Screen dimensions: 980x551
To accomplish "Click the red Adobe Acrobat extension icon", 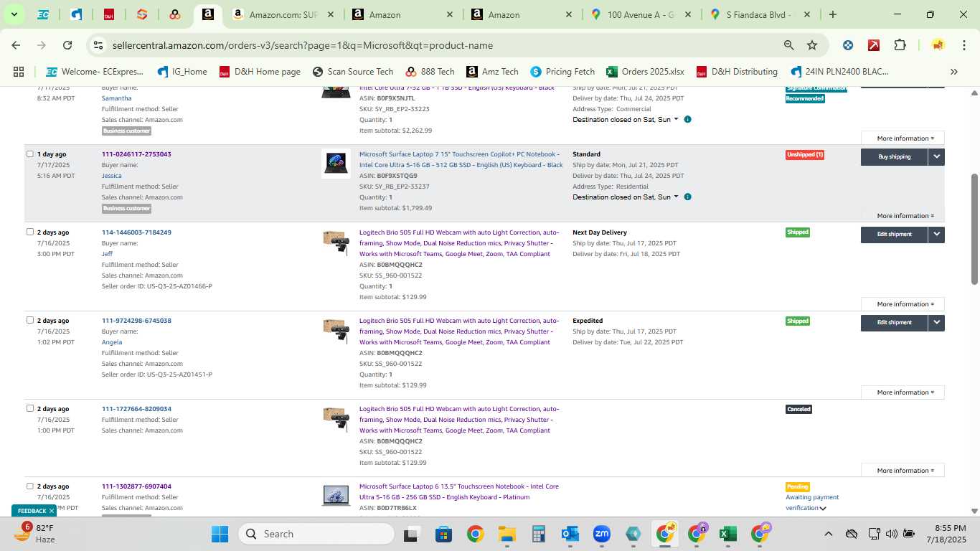I will 874,45.
